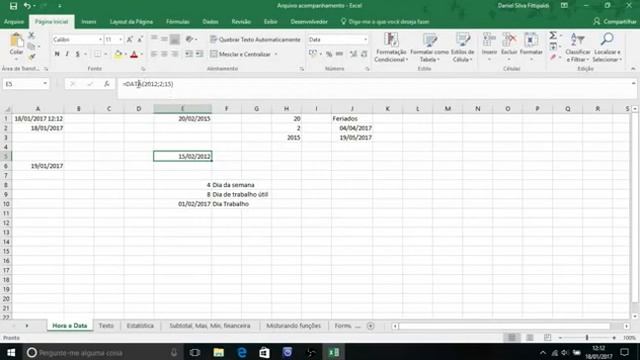Screen dimensions: 640x360
Task: Open the Arquivo (File) tab
Action: (x=14, y=22)
